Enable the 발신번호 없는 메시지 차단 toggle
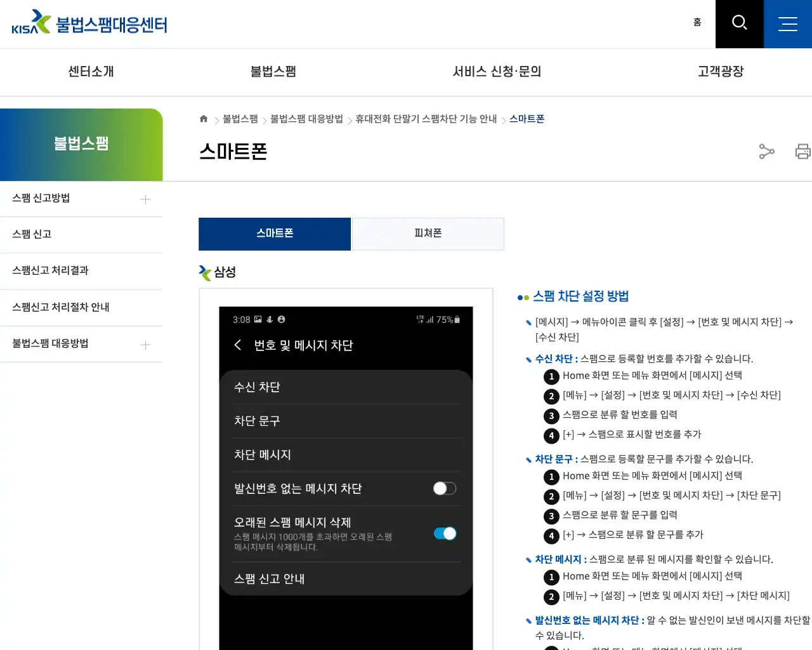The width and height of the screenshot is (812, 650). tap(444, 488)
